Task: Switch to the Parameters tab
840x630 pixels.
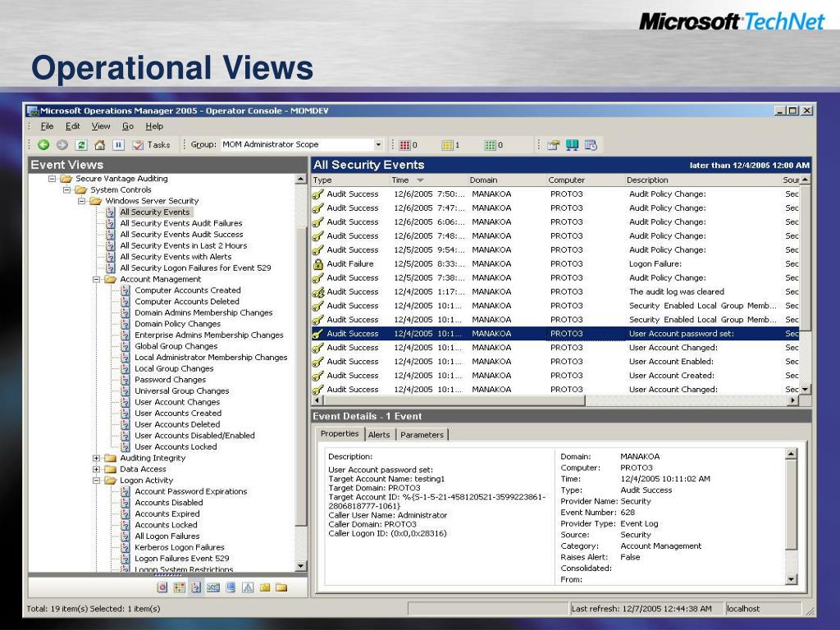Action: tap(422, 435)
